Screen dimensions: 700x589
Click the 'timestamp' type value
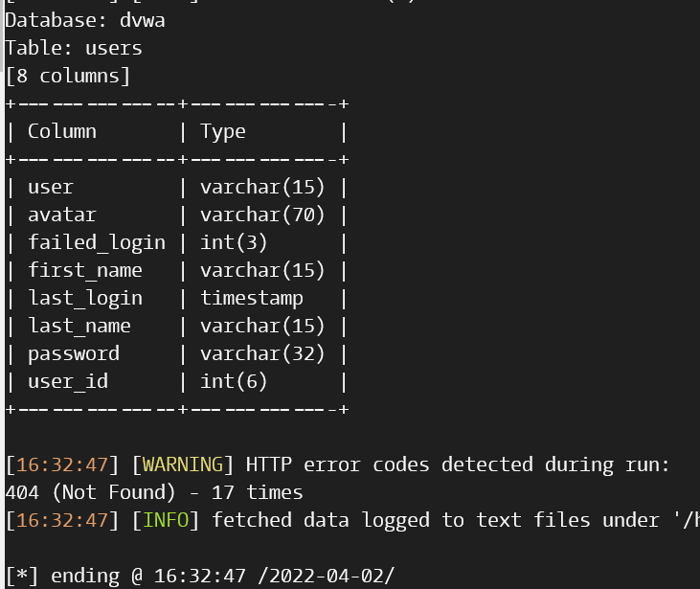(252, 298)
